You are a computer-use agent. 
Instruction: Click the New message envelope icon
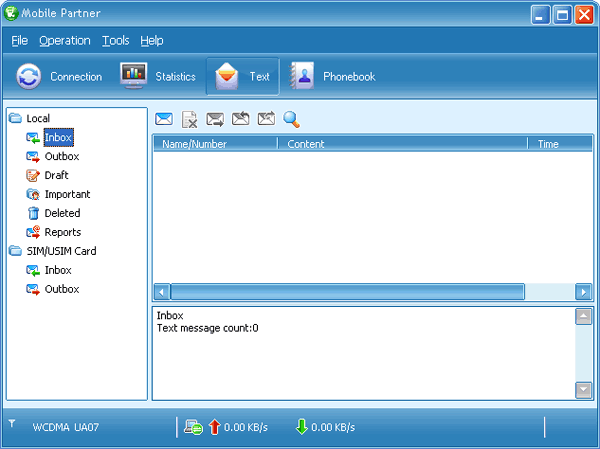[x=164, y=119]
